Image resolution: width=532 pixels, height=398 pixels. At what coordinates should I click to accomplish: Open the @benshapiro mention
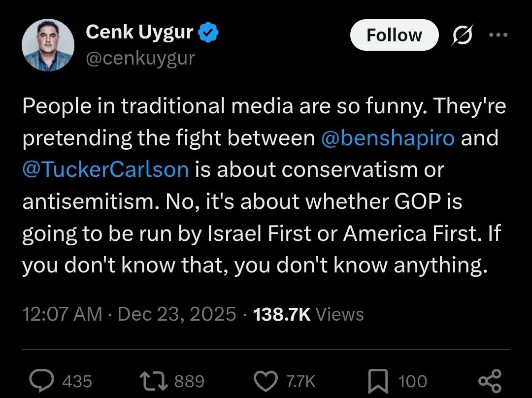coord(388,138)
